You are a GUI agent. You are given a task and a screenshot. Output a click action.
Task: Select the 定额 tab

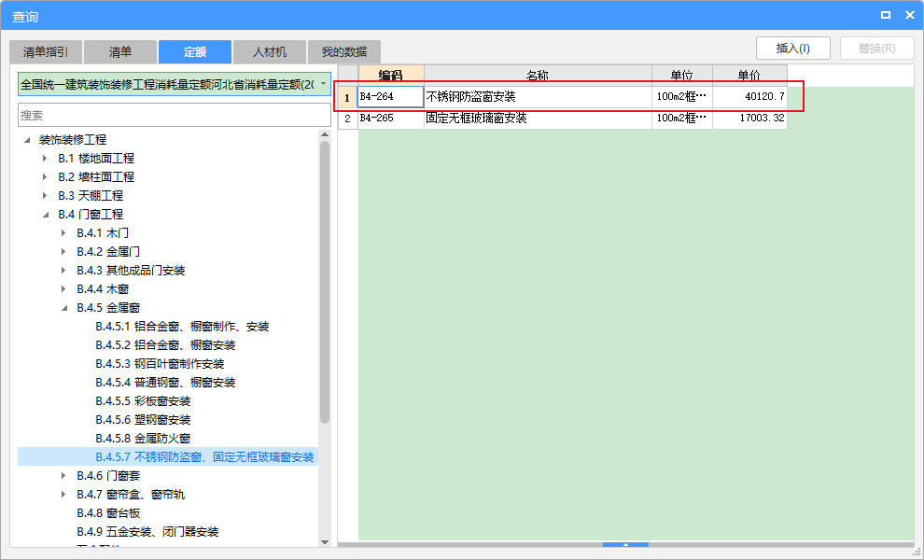click(195, 52)
